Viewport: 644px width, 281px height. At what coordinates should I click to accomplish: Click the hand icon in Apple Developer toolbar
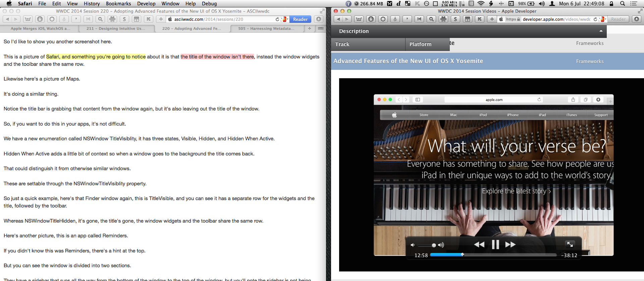tap(371, 19)
